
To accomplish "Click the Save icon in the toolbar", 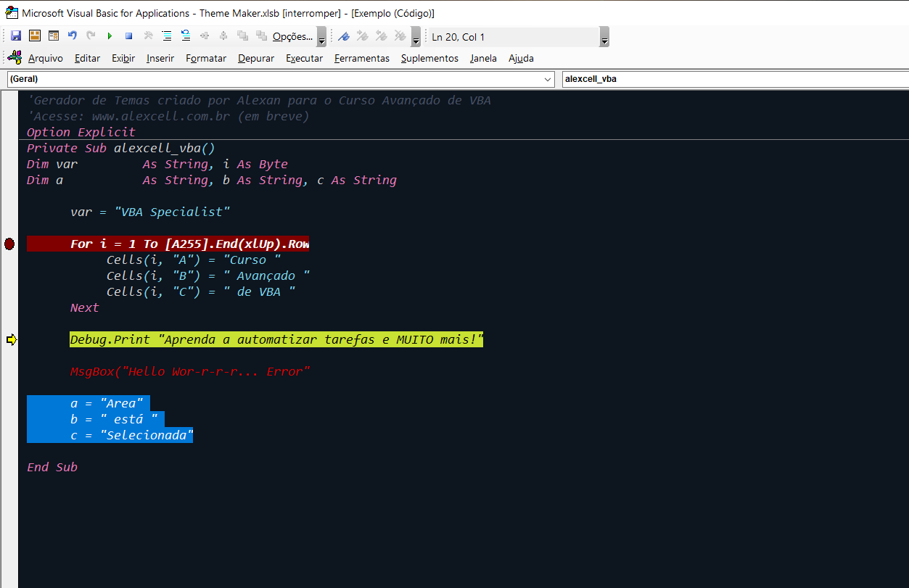I will pos(16,36).
